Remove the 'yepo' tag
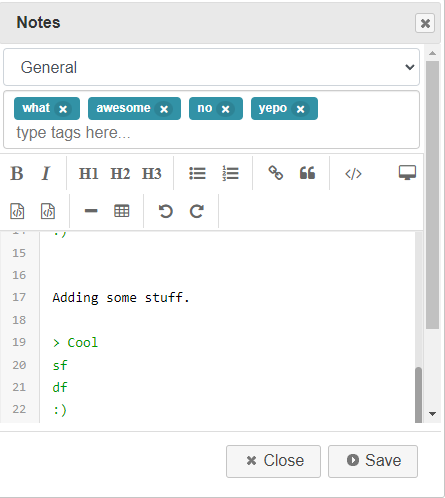Screen dimensions: 445x498 301,109
